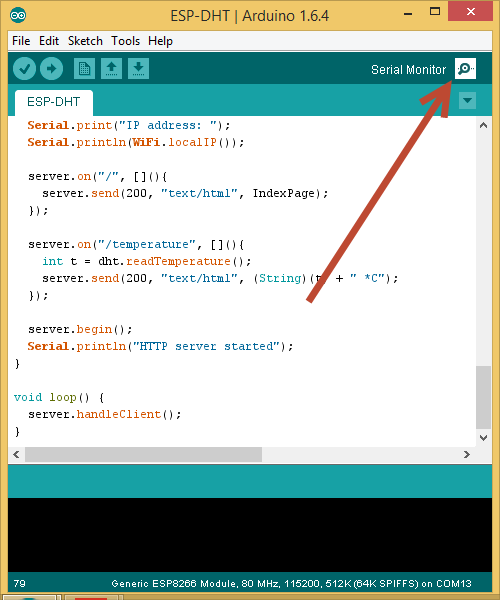Close the Arduino window

pyautogui.click(x=471, y=12)
